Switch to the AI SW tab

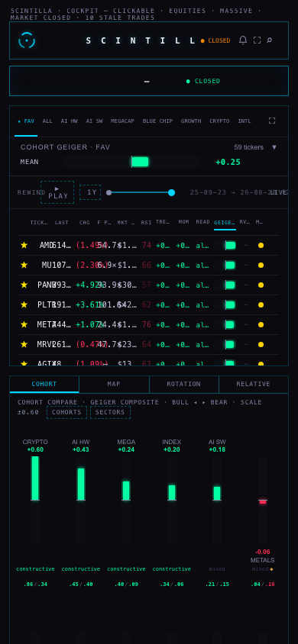94,121
